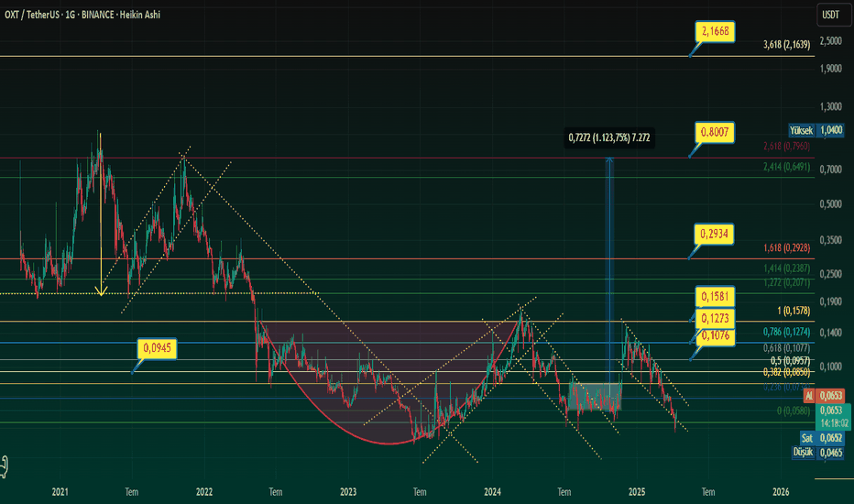Click the 2,5000 price axis value

point(831,41)
